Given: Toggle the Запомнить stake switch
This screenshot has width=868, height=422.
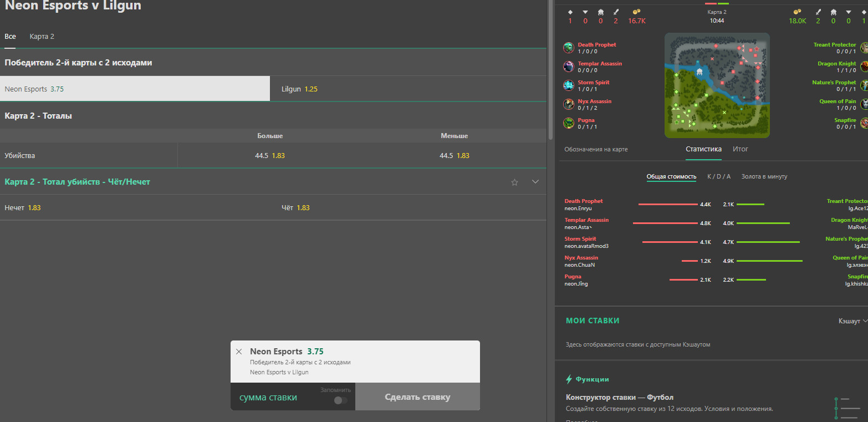Looking at the screenshot, I should point(341,400).
